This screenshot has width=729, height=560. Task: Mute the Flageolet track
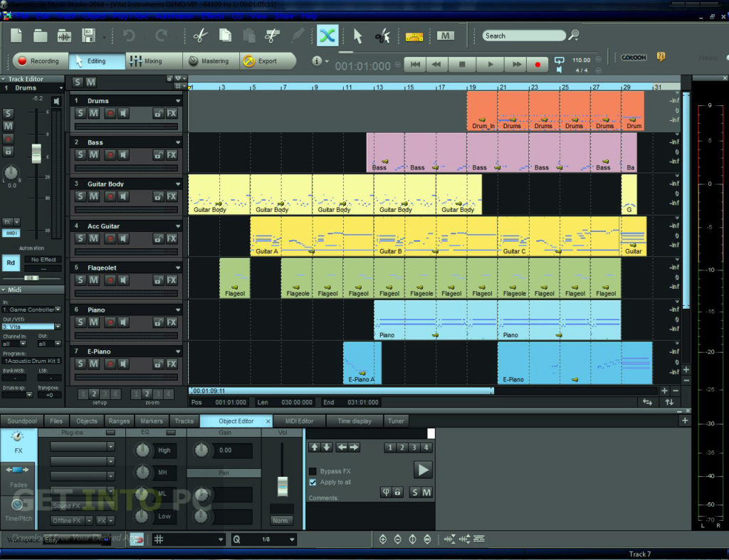tap(94, 280)
